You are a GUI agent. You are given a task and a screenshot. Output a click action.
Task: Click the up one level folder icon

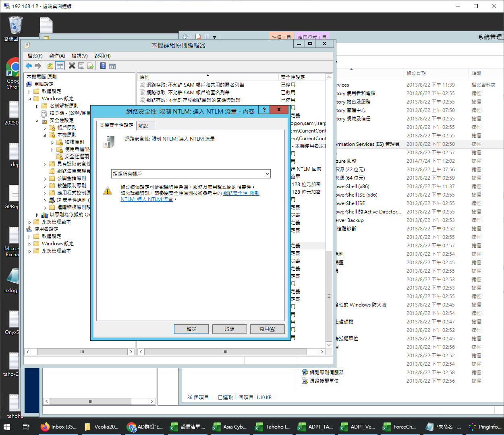coord(50,66)
